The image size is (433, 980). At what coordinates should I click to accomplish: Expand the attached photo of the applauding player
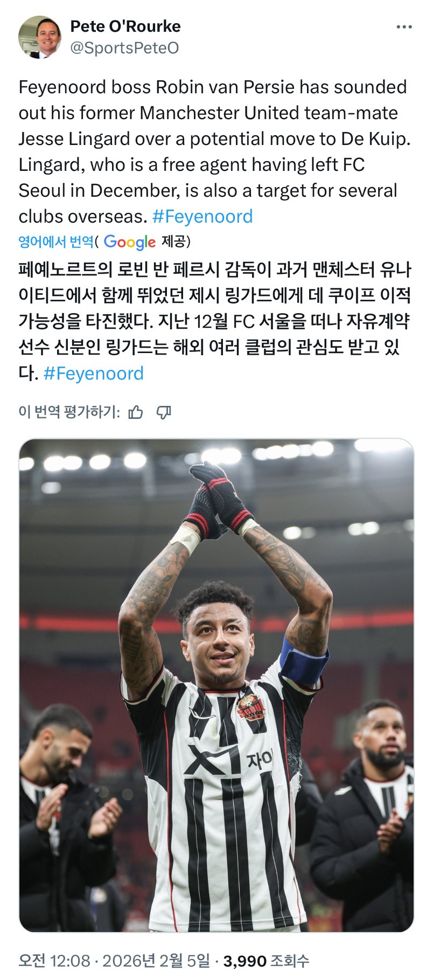pos(216,685)
